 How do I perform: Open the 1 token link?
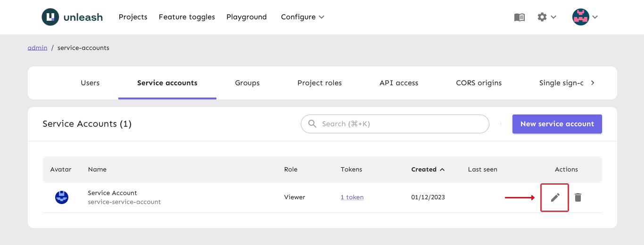pyautogui.click(x=352, y=197)
